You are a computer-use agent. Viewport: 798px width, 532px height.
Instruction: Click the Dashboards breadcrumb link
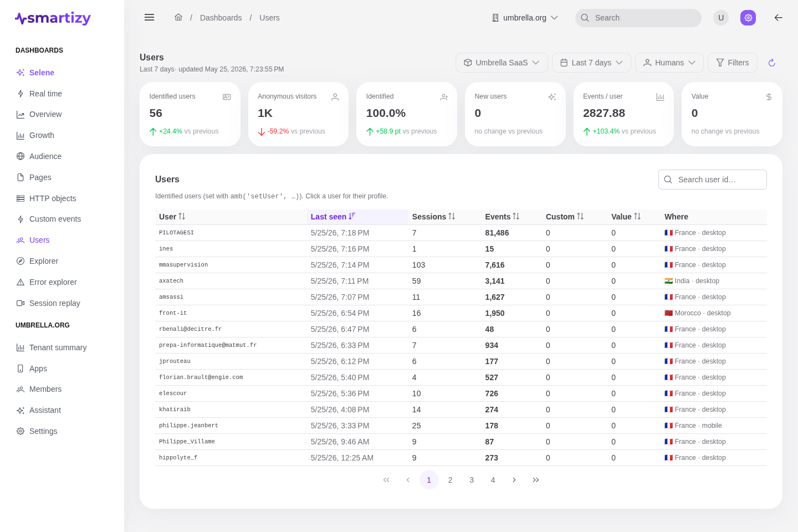click(x=221, y=18)
